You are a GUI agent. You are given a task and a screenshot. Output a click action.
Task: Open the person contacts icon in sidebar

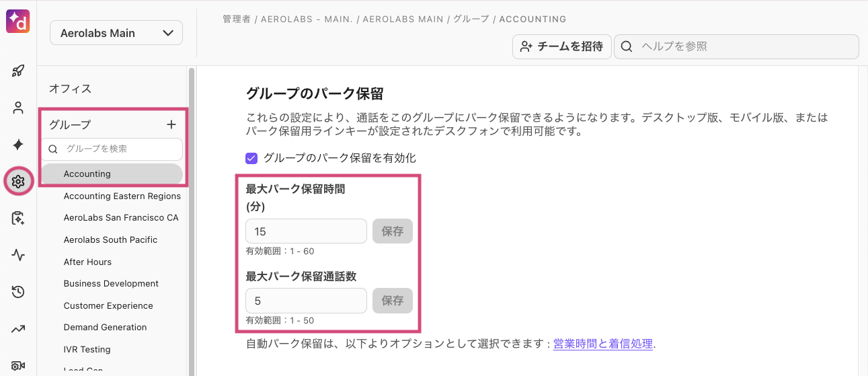pyautogui.click(x=18, y=108)
